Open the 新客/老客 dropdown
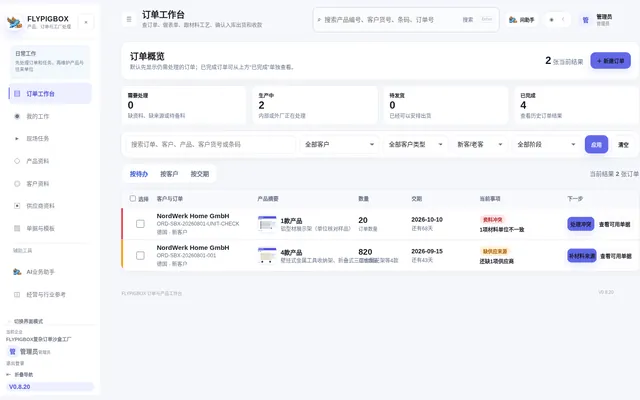 click(480, 144)
